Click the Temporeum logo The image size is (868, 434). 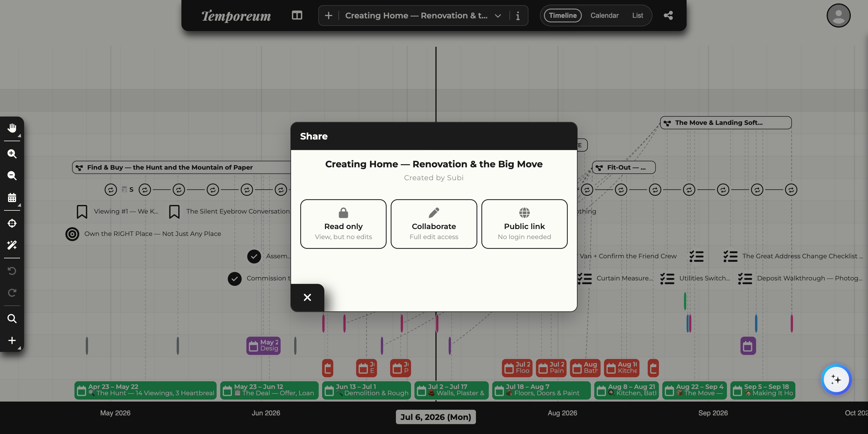coord(236,15)
